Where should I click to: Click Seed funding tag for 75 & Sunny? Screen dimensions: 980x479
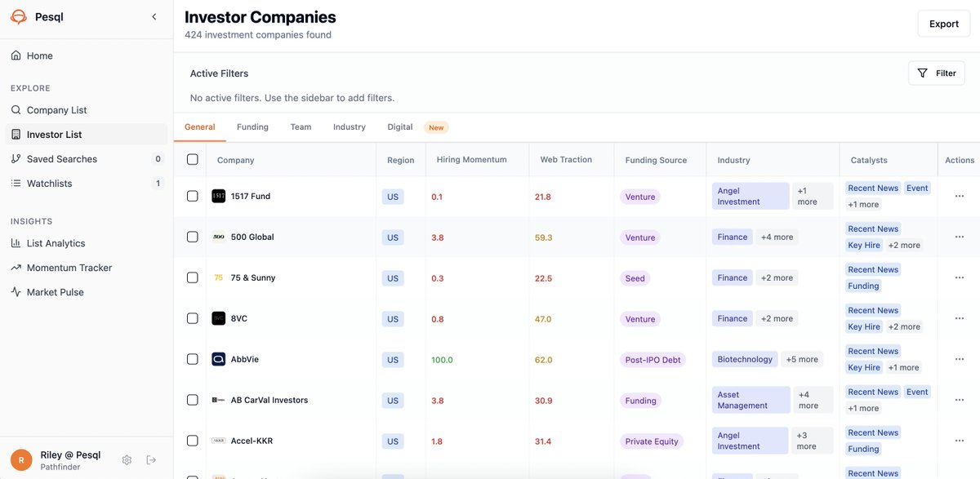635,278
